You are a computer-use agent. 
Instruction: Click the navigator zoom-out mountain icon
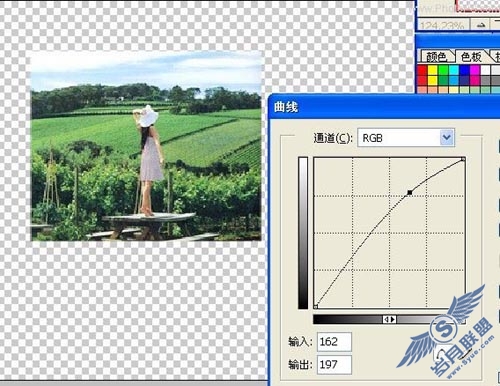tap(481, 25)
